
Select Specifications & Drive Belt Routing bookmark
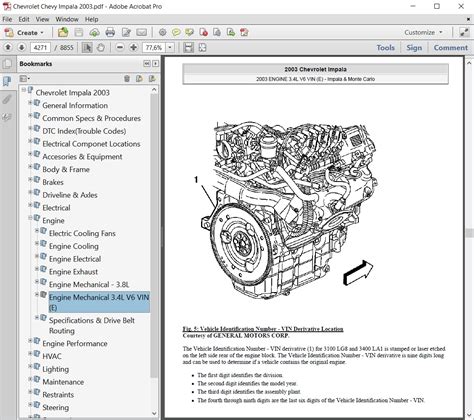click(92, 325)
